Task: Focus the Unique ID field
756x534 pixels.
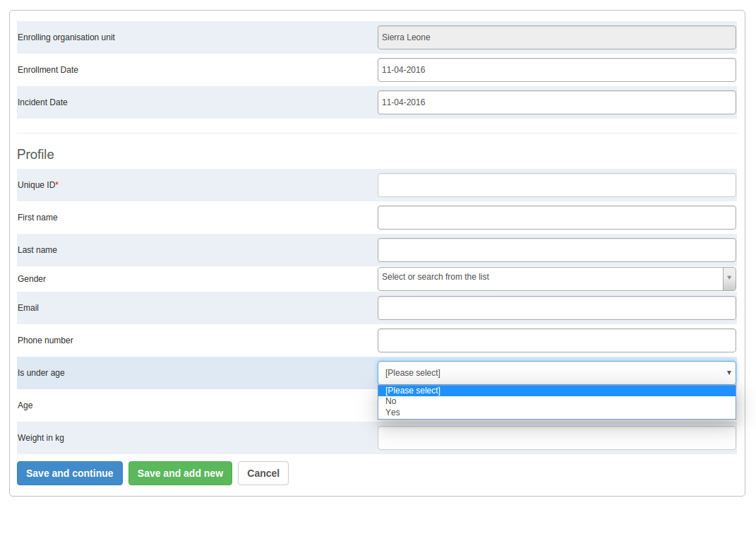Action: [x=556, y=185]
